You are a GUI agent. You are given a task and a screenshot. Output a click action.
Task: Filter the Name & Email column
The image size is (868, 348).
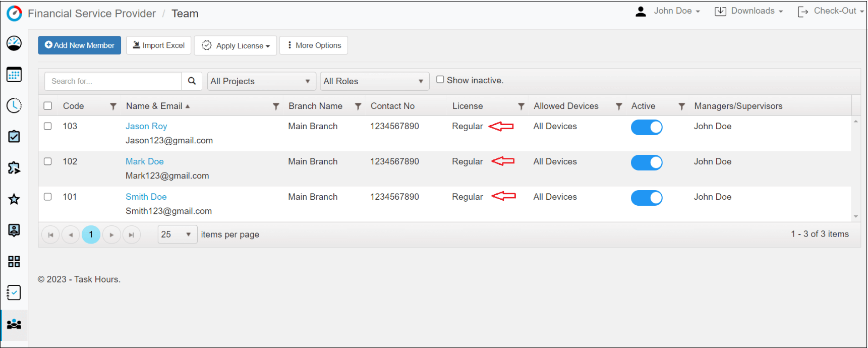[276, 106]
